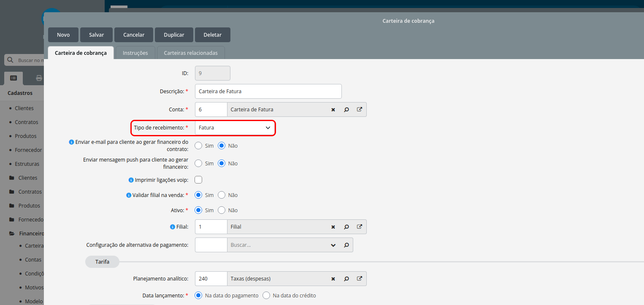This screenshot has height=305, width=644.
Task: Click the payment alternative code input field
Action: pos(211,245)
